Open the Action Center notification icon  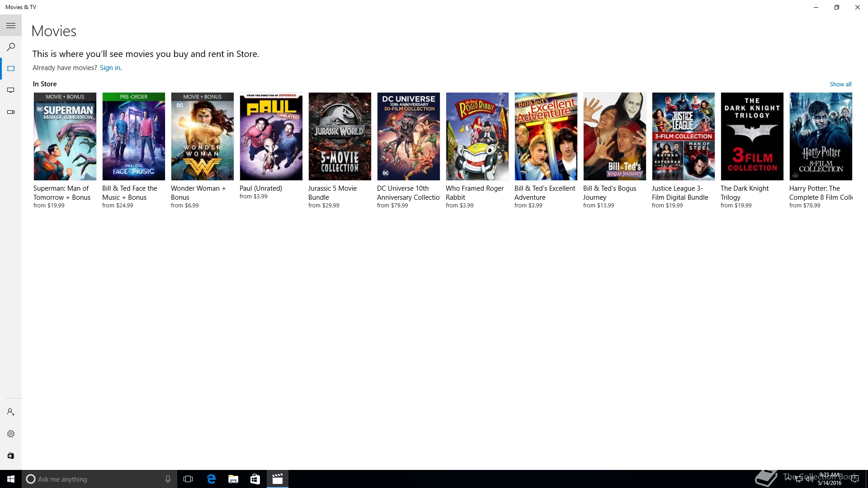(855, 479)
